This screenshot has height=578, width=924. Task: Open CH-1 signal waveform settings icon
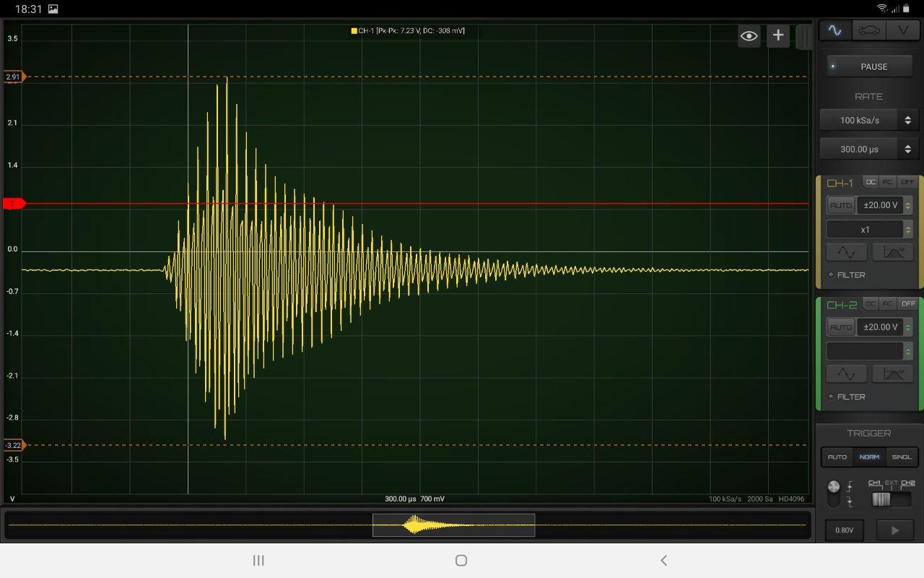(x=846, y=252)
